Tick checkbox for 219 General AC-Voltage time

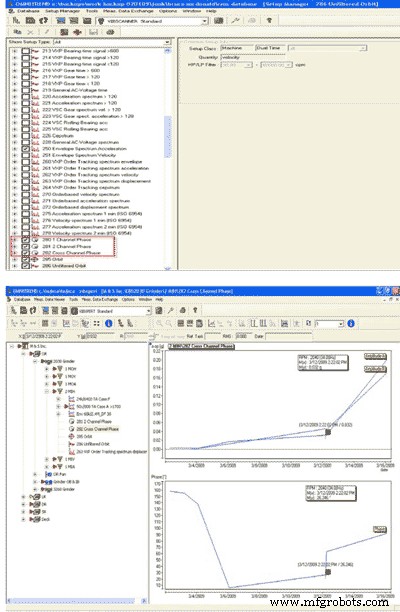25,90
